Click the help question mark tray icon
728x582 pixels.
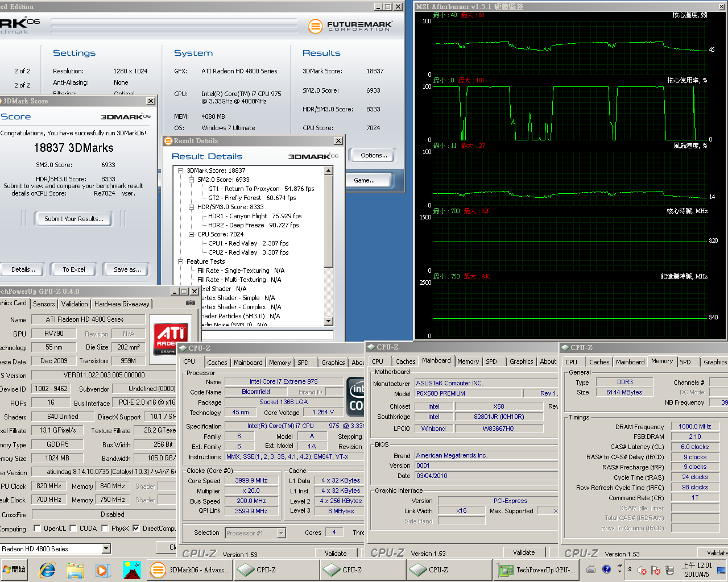(606, 569)
